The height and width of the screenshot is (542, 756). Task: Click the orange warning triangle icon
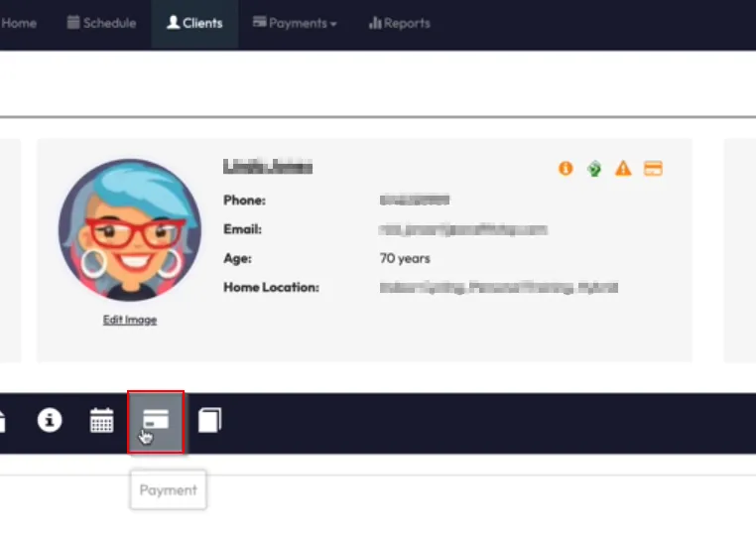(x=623, y=169)
